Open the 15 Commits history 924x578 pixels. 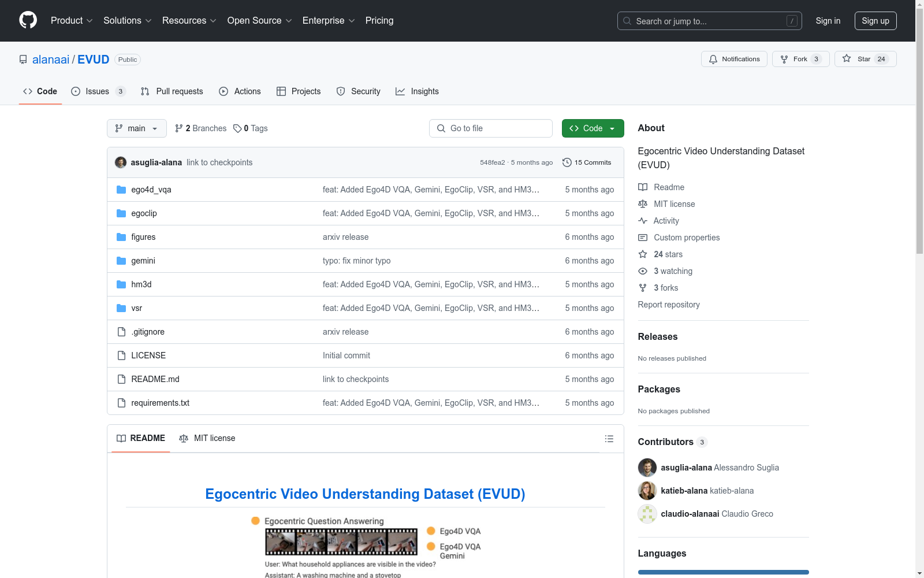pyautogui.click(x=587, y=162)
